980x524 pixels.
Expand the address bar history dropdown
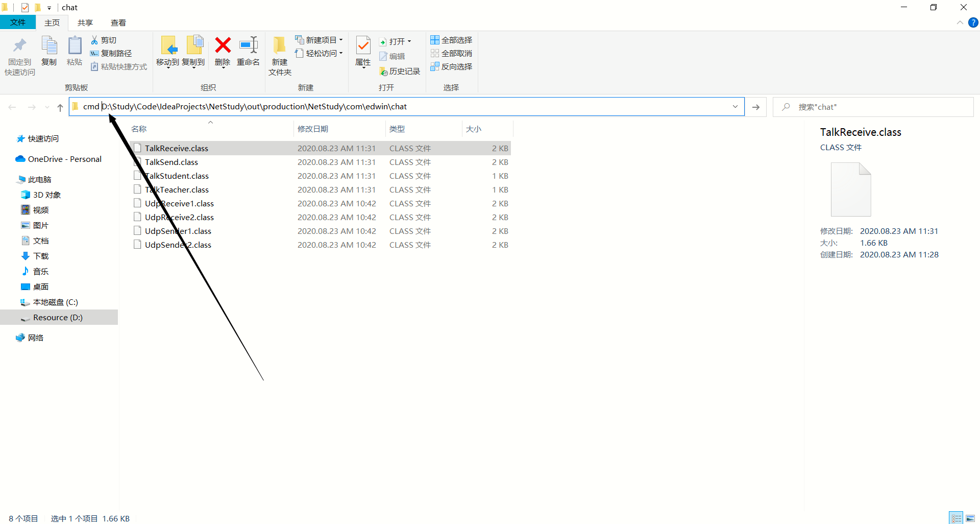pyautogui.click(x=735, y=107)
